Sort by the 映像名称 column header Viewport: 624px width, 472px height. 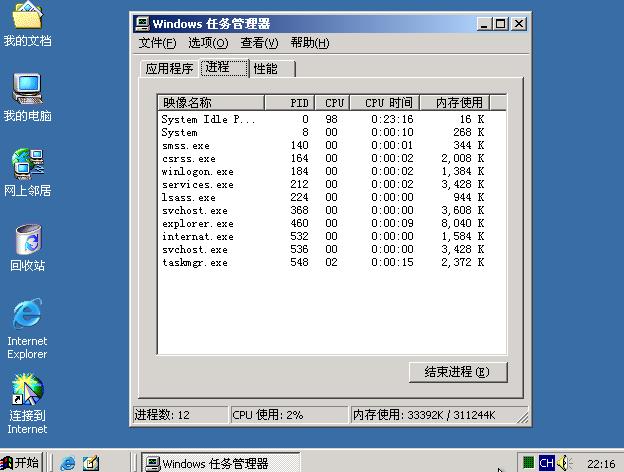tap(211, 103)
